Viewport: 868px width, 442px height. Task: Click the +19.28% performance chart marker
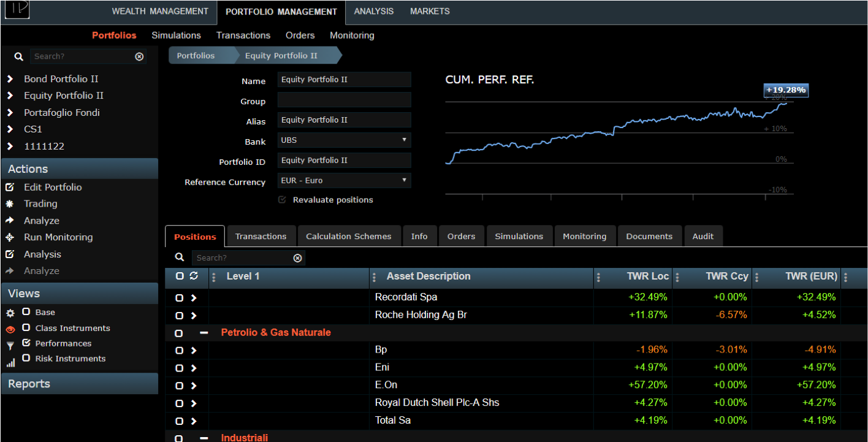pos(785,90)
